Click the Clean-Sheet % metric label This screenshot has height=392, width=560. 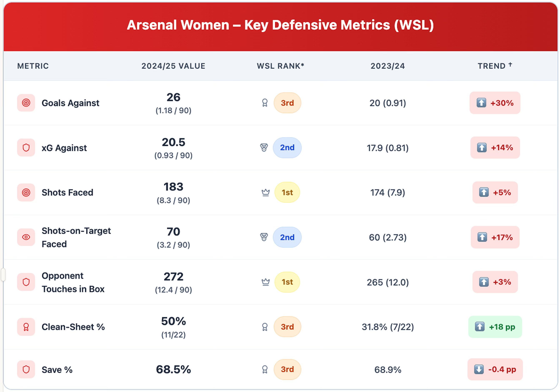click(x=73, y=327)
